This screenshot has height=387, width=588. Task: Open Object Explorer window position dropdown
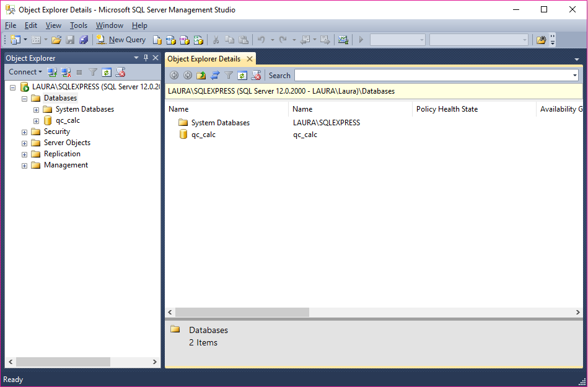point(136,58)
